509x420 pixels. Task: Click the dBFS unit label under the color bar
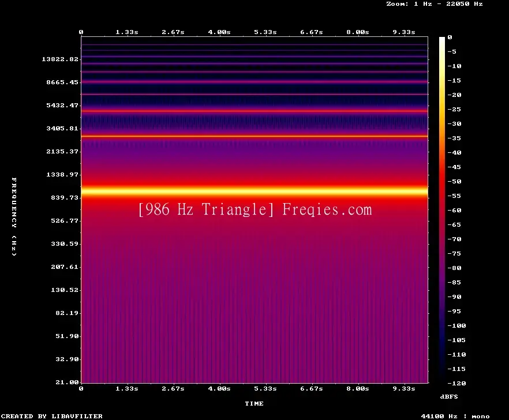(x=449, y=396)
